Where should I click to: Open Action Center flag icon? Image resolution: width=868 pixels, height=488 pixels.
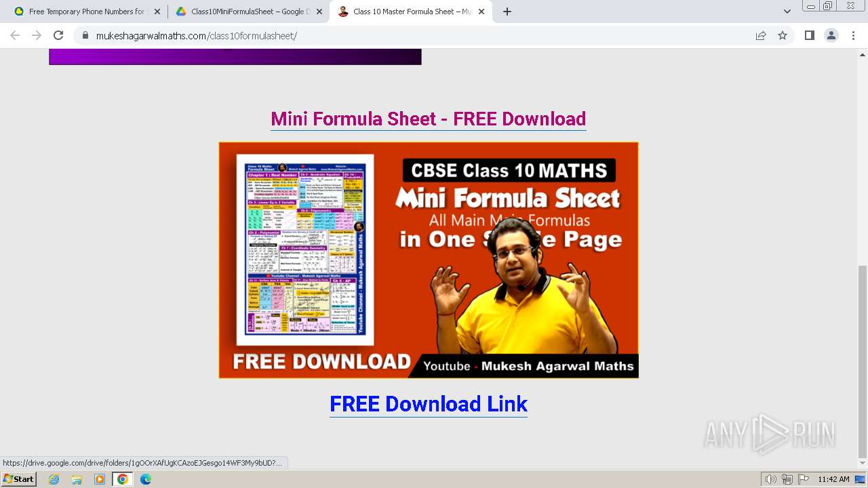(x=804, y=479)
